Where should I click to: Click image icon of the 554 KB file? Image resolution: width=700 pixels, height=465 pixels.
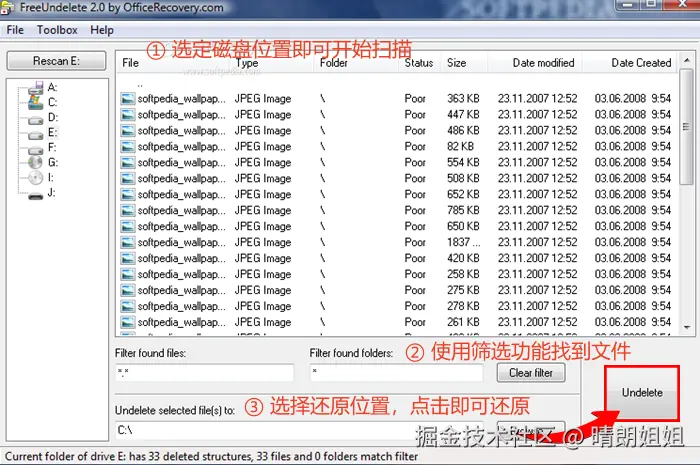click(x=128, y=162)
